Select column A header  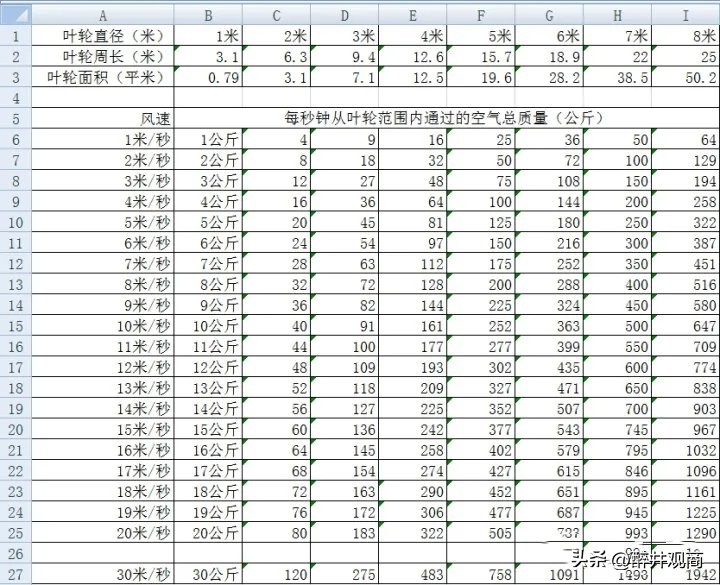click(x=103, y=16)
